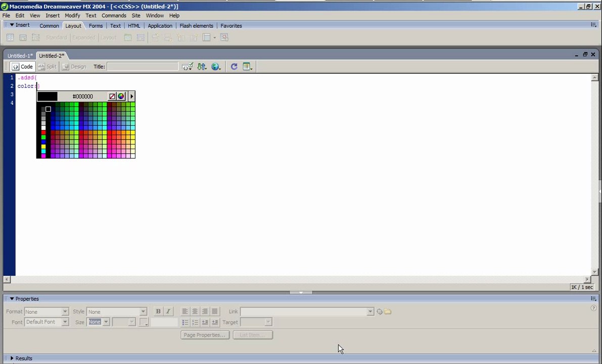This screenshot has height=364, width=602.
Task: Click the Refresh Design View icon
Action: 234,66
